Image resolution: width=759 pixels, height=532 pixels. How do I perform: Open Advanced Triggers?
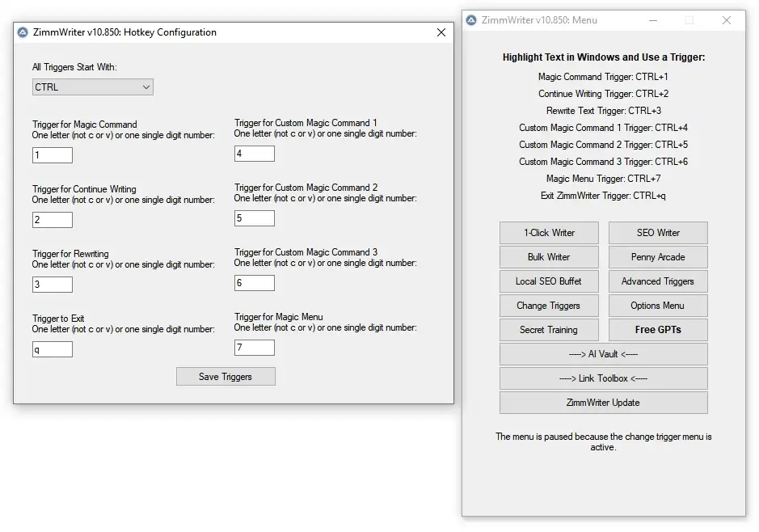[657, 281]
